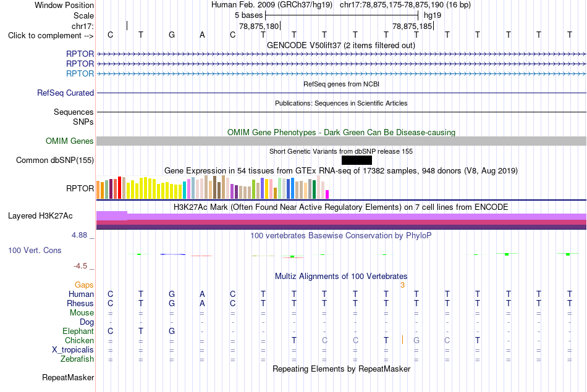Click the orange Chicken insertion marker
This screenshot has width=587, height=392.
tap(402, 340)
